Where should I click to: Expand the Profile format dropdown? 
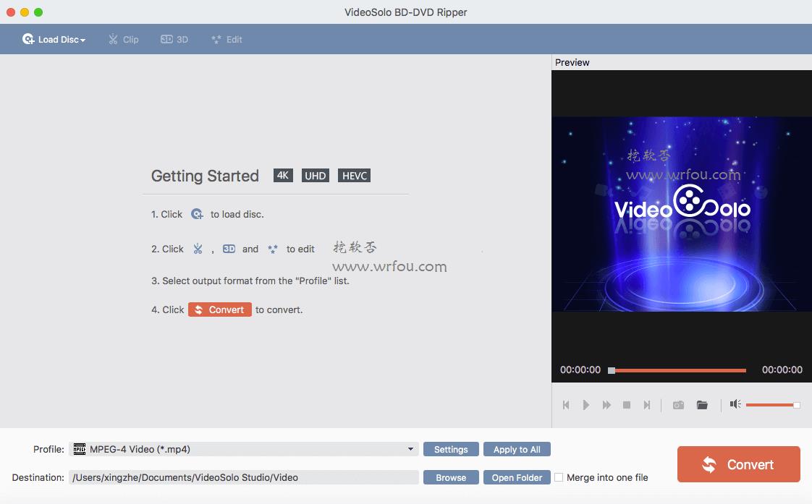point(410,448)
